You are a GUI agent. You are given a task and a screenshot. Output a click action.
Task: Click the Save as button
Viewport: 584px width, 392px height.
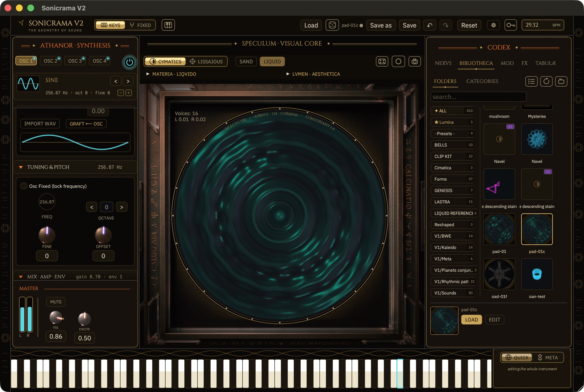coord(381,25)
